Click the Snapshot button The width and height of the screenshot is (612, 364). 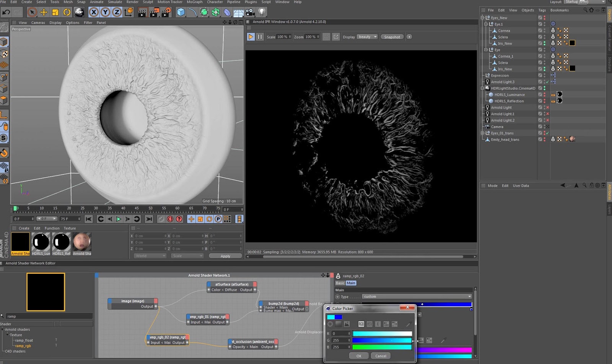[x=392, y=37]
